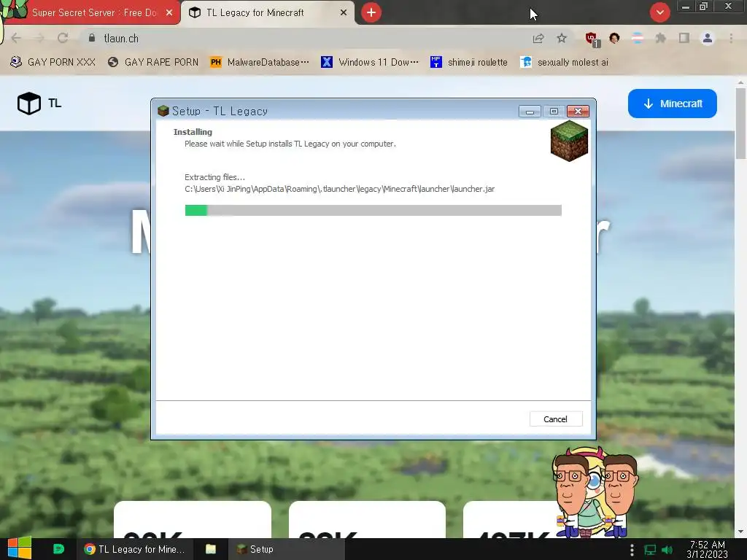
Task: Click the browser back arrow
Action: click(x=16, y=38)
